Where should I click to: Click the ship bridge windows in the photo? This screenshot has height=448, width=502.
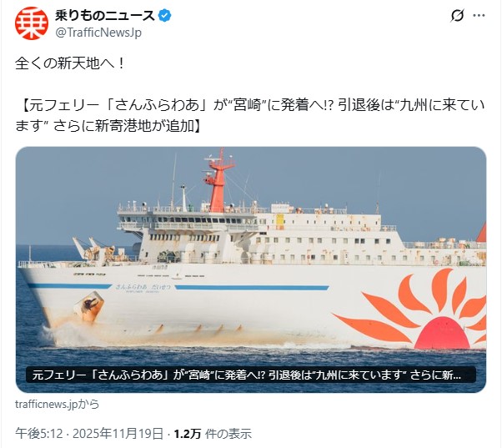click(x=186, y=220)
